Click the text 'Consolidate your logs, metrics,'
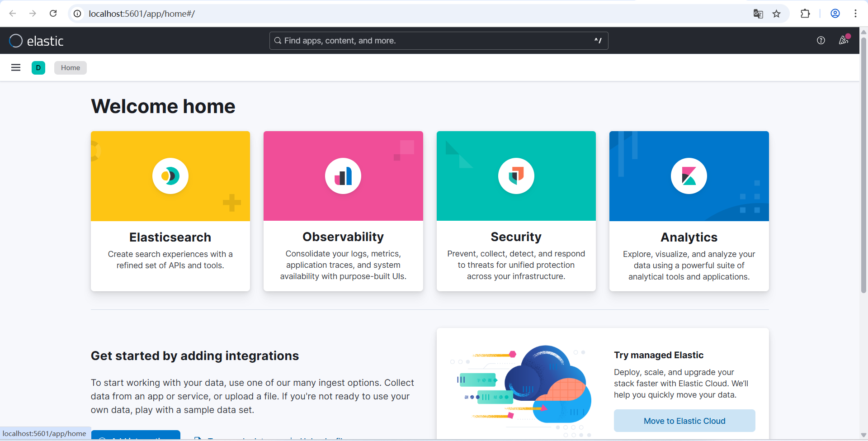Image resolution: width=868 pixels, height=441 pixels. (x=343, y=254)
